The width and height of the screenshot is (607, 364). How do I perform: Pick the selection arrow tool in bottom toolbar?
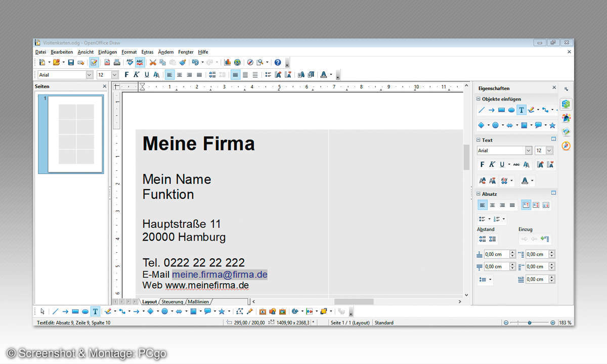tap(42, 311)
